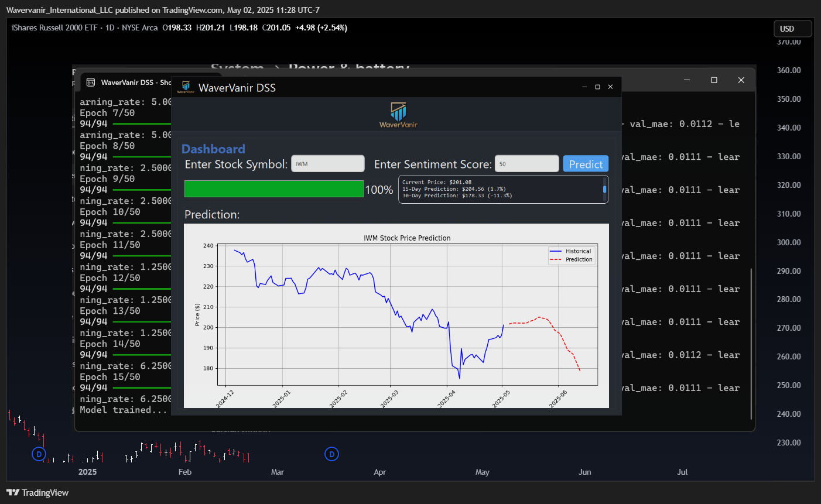Click the Dashboard heading
Screen dimensions: 821x504
[213, 149]
